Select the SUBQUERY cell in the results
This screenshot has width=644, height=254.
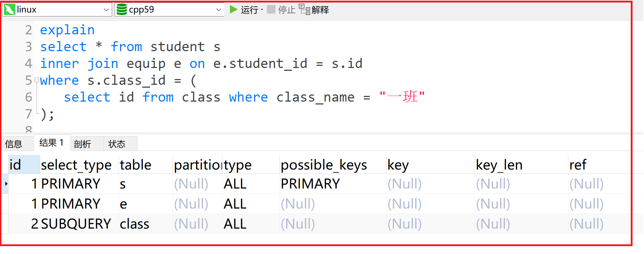[76, 224]
